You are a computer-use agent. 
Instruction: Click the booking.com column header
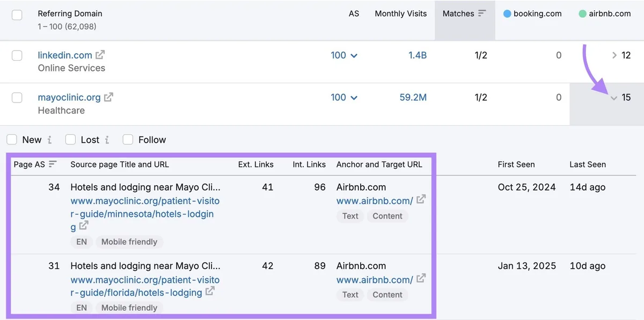coord(532,13)
